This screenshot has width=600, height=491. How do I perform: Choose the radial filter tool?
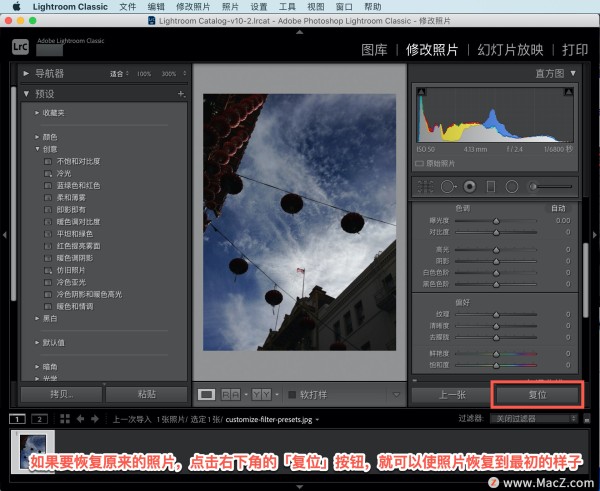[512, 186]
